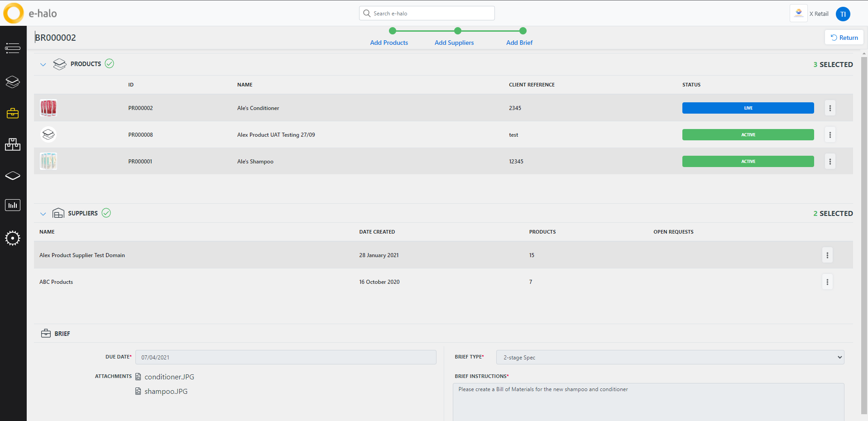
Task: Open the options menu for ABC Products
Action: click(x=827, y=282)
